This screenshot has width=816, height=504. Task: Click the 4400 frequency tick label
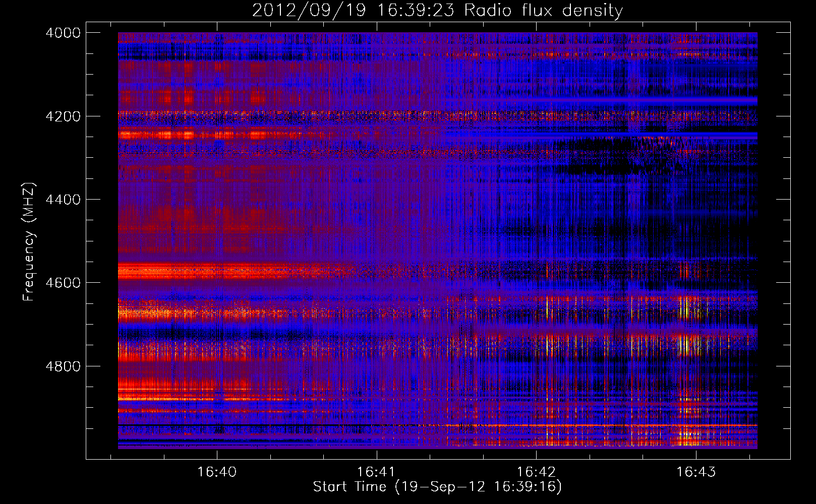[x=63, y=200]
